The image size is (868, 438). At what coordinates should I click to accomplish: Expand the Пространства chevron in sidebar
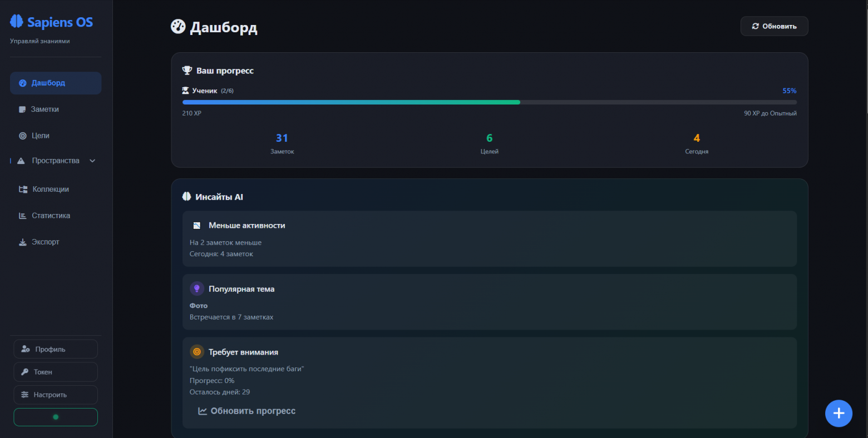click(92, 161)
